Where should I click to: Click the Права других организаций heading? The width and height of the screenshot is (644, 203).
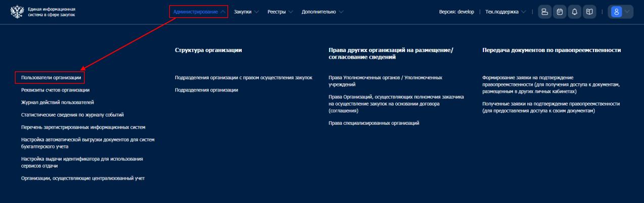pyautogui.click(x=391, y=54)
